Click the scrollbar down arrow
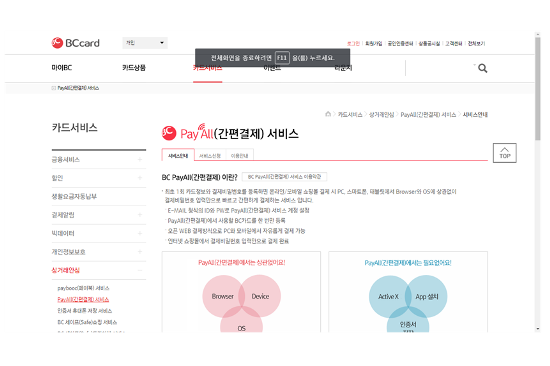This screenshot has width=550, height=366. click(537, 329)
